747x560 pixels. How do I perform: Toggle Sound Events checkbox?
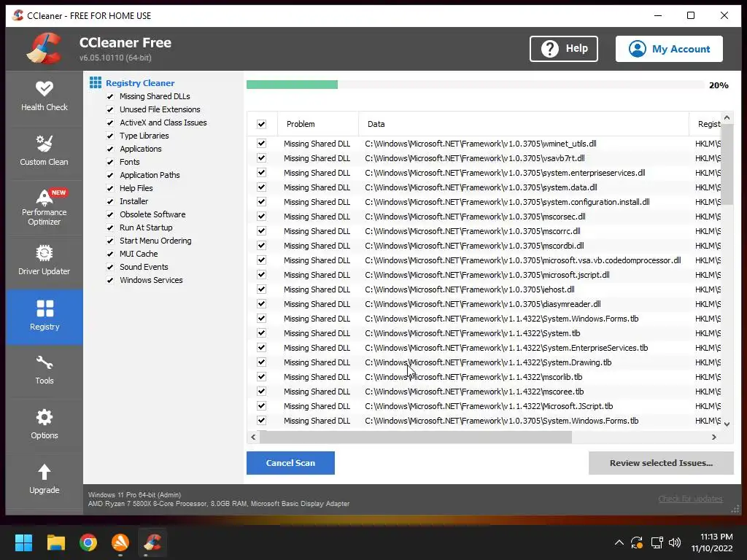coord(110,267)
